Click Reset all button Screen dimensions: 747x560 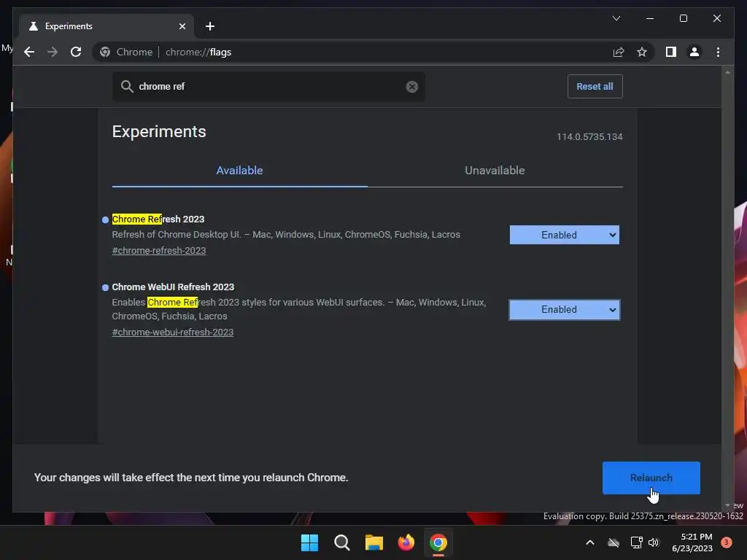(595, 86)
